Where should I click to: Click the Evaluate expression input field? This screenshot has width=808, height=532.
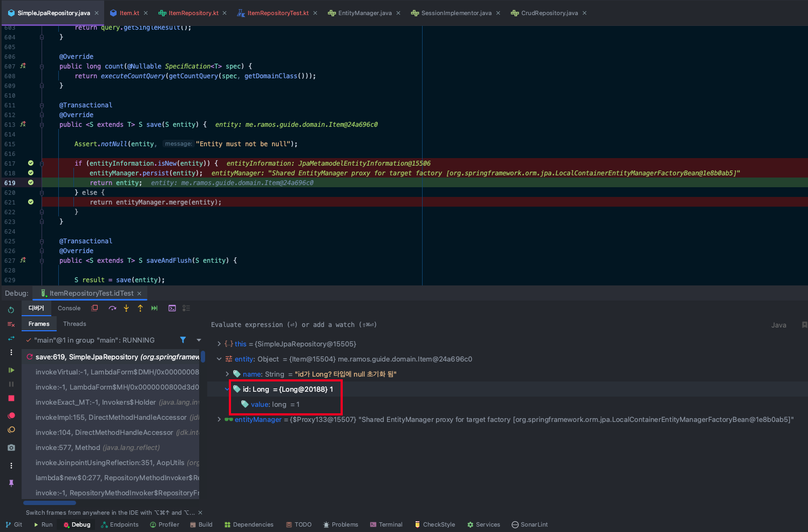click(486, 325)
